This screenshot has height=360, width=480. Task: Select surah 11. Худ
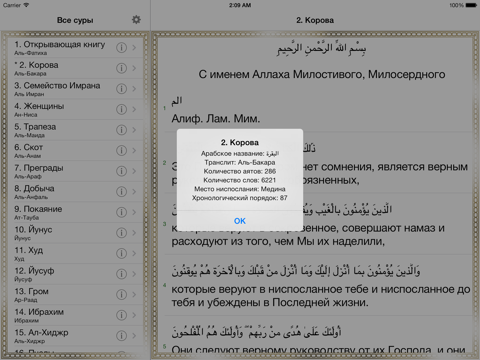coord(75,253)
